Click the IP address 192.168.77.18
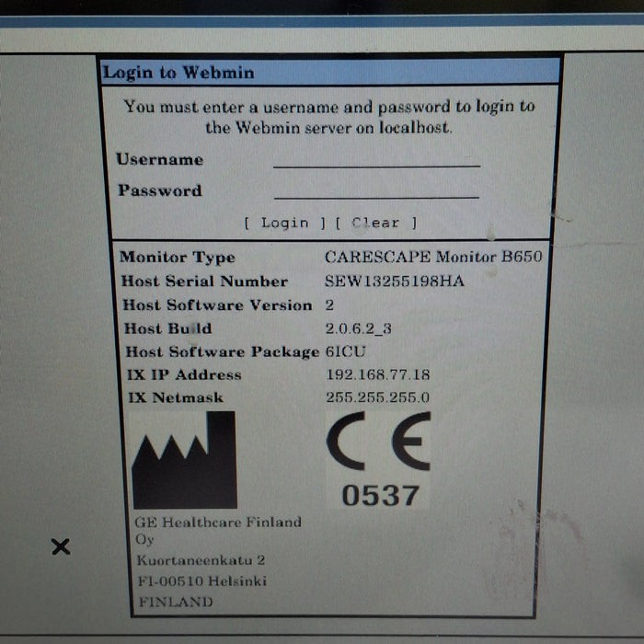Viewport: 644px width, 644px height. 377,374
